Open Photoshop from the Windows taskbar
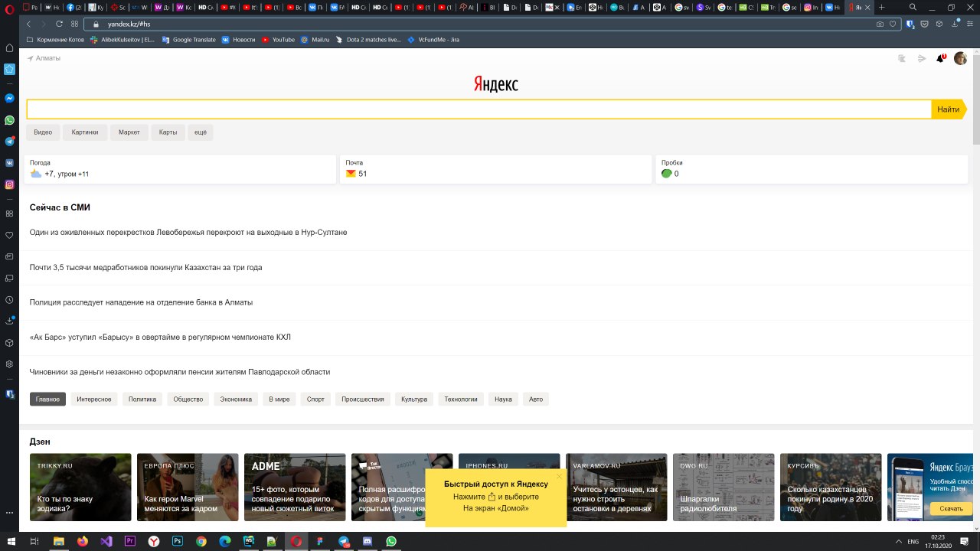 [177, 541]
